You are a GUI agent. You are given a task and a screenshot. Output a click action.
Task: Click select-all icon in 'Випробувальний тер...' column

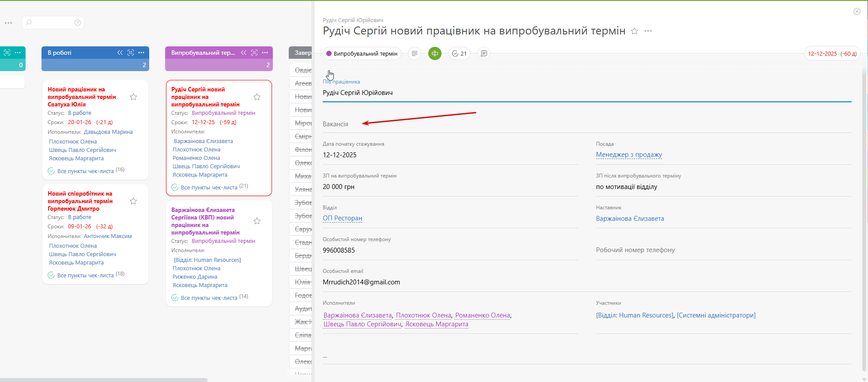254,53
